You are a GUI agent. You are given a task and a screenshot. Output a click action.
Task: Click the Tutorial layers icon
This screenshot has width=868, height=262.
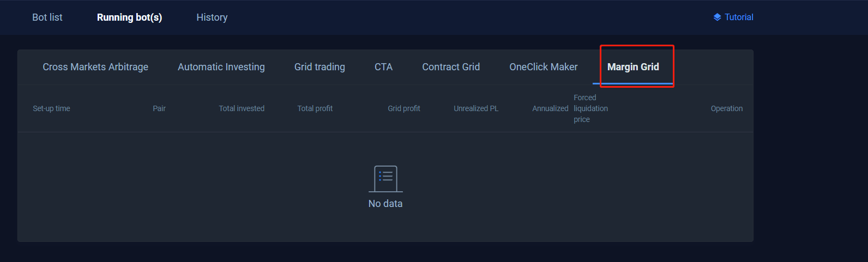pyautogui.click(x=717, y=17)
